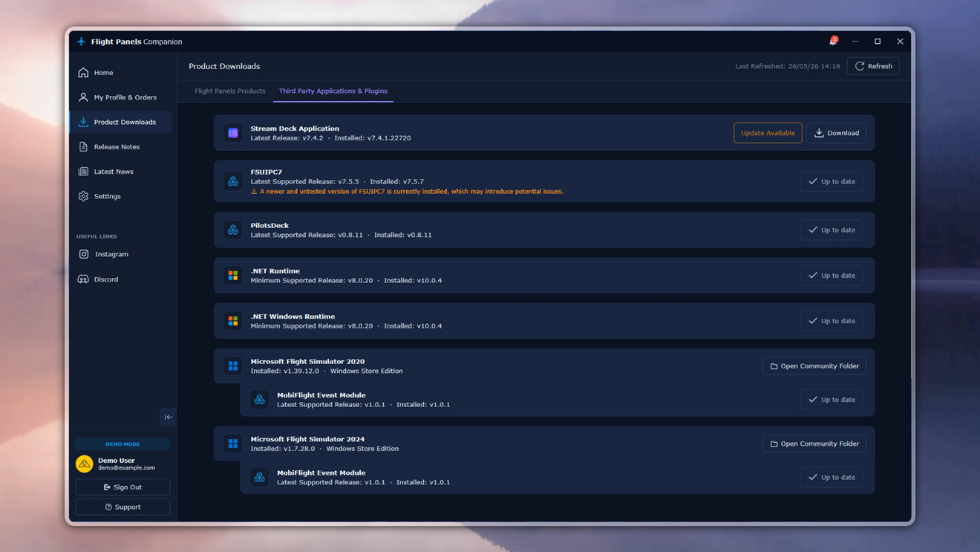
Task: Click the .NET Runtime Microsoft logo icon
Action: click(233, 276)
